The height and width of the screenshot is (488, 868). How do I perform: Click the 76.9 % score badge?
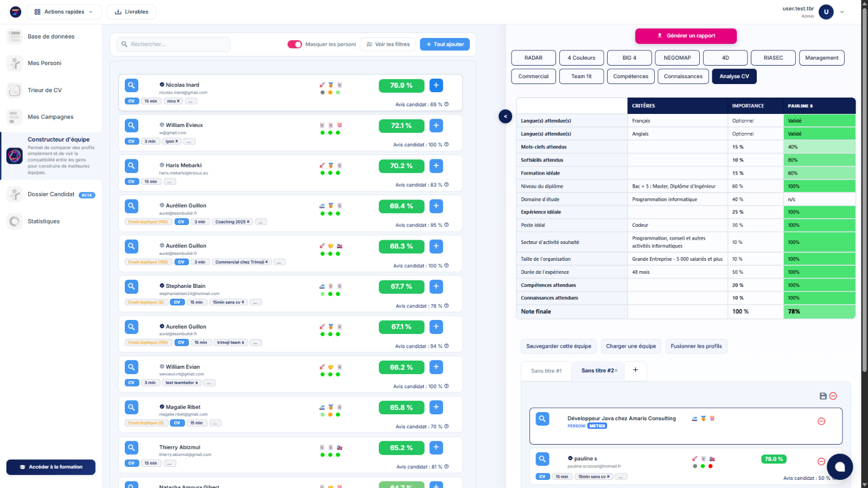(x=401, y=86)
